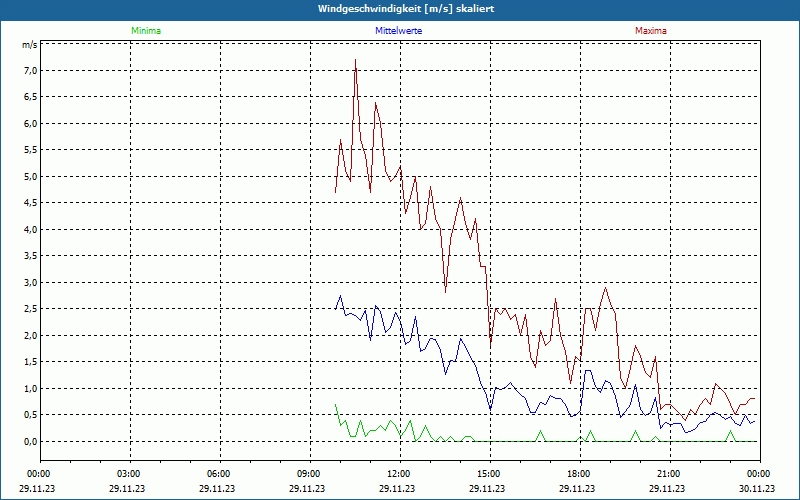The height and width of the screenshot is (500, 800).
Task: Click the '29.11.23' date under 12:00
Action: pos(397,489)
